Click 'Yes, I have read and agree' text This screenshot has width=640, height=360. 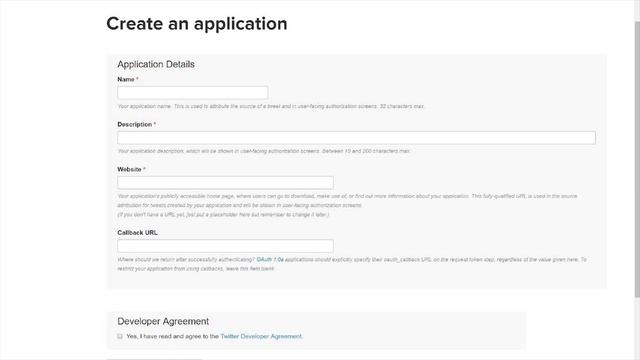[x=173, y=336]
